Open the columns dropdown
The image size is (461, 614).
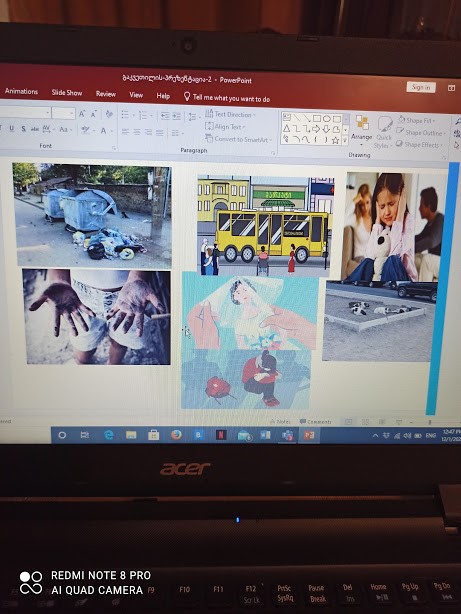(x=176, y=134)
